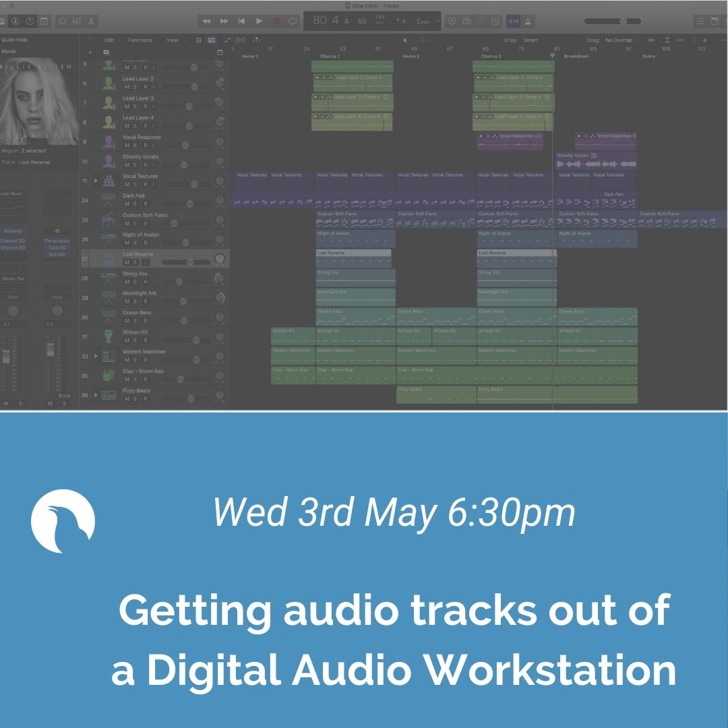Solo the Ocean Bass track
This screenshot has width=728, height=728.
[135, 321]
